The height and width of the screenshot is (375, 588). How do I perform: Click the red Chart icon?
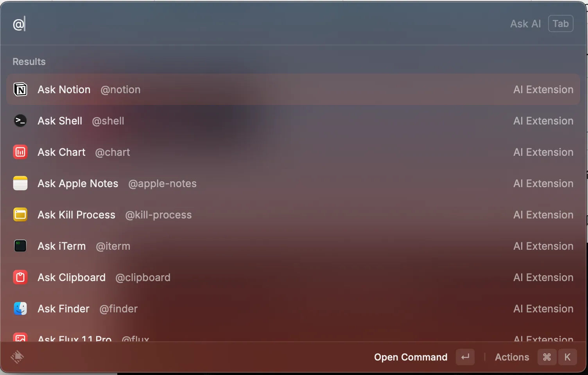point(20,152)
